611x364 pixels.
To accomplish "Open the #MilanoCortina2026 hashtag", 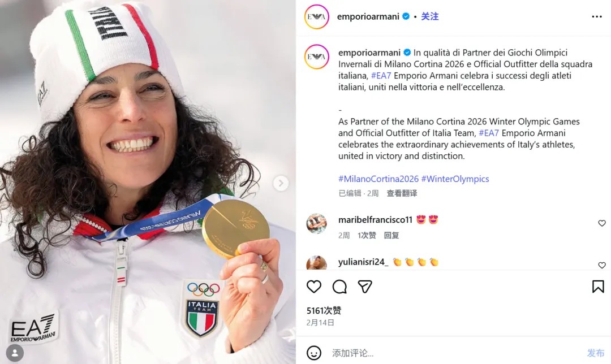I will [x=378, y=179].
